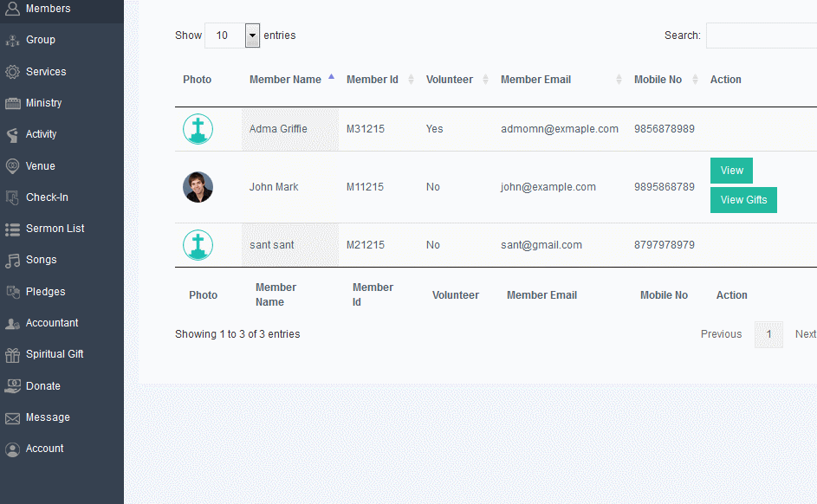Click the Ministry icon in sidebar

[x=12, y=103]
